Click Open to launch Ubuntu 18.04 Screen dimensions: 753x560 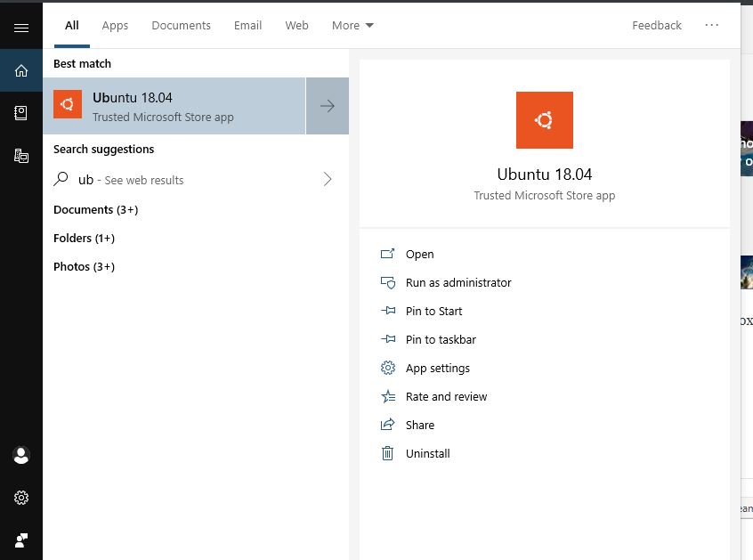tap(418, 254)
